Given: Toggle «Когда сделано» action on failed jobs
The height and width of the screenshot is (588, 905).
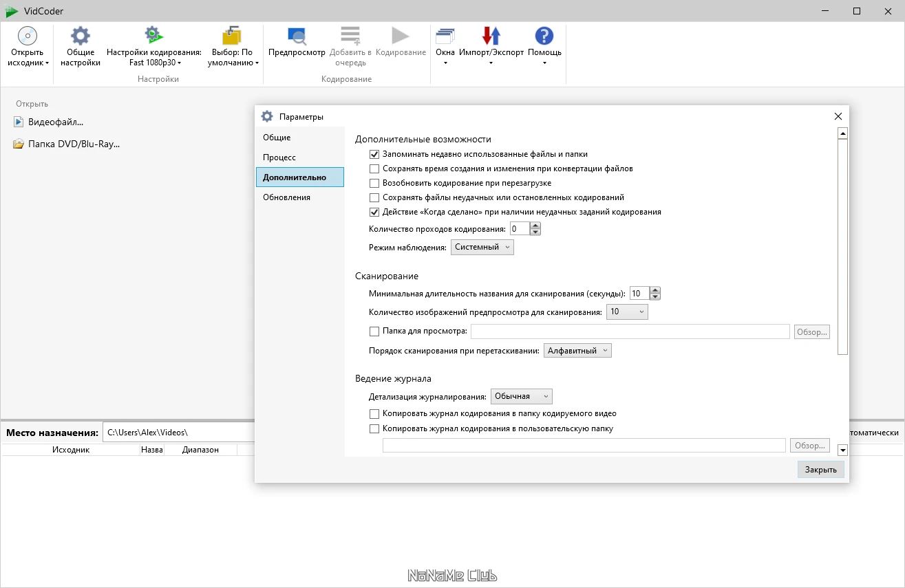Looking at the screenshot, I should (x=374, y=212).
